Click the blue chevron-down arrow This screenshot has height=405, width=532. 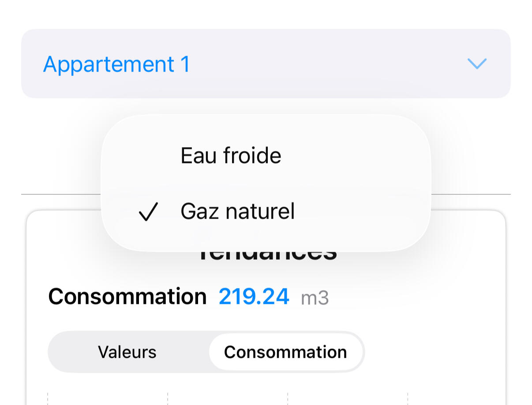tap(476, 64)
